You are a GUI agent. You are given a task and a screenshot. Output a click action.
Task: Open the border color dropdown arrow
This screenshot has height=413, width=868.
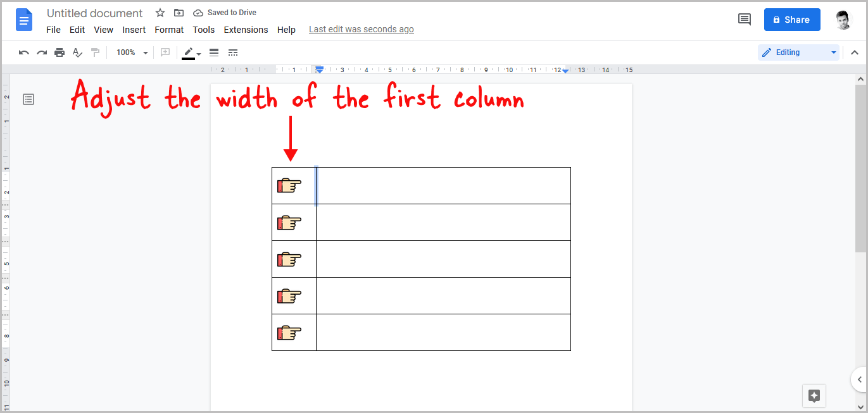tap(198, 55)
